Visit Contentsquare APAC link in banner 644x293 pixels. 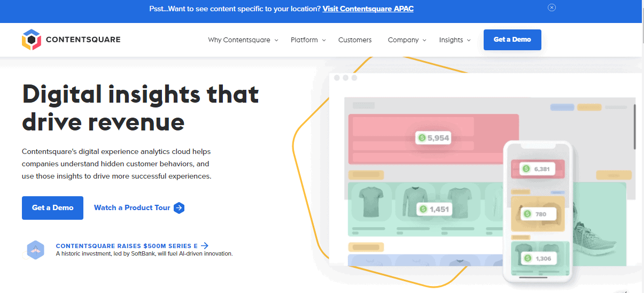click(368, 9)
